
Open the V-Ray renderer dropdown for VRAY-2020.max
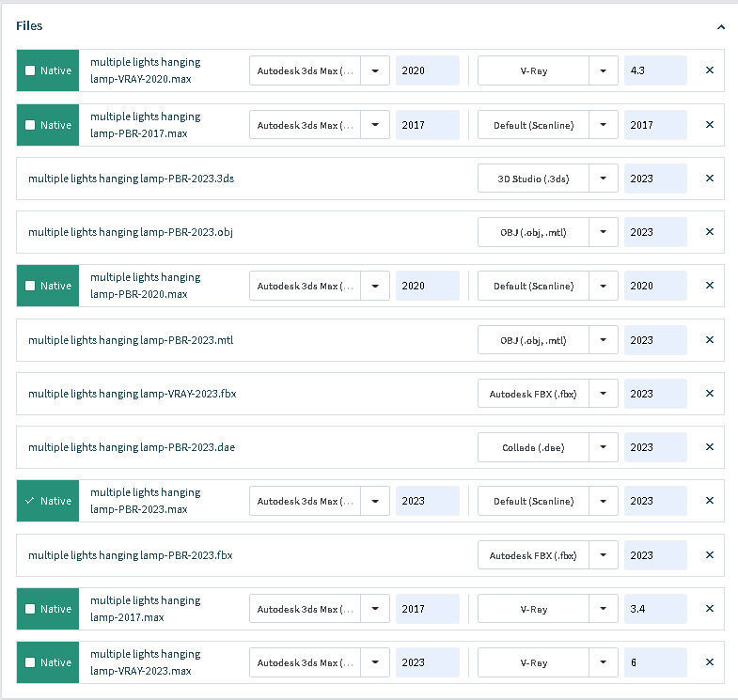(604, 70)
